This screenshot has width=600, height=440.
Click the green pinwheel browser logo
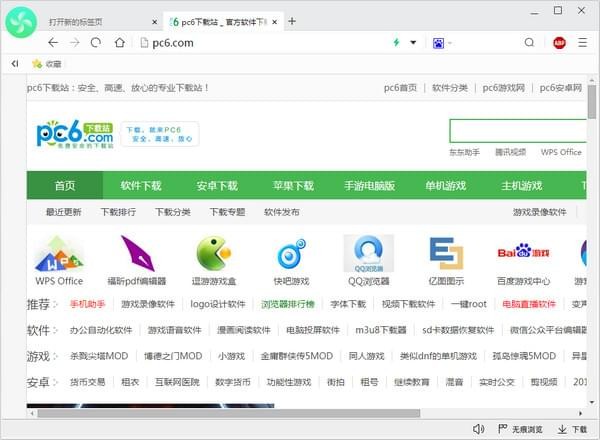(x=21, y=22)
